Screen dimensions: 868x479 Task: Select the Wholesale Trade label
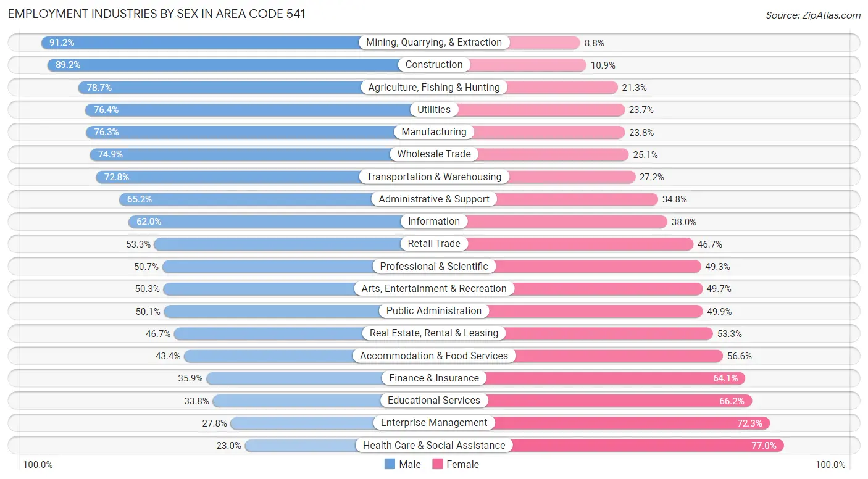coord(434,154)
